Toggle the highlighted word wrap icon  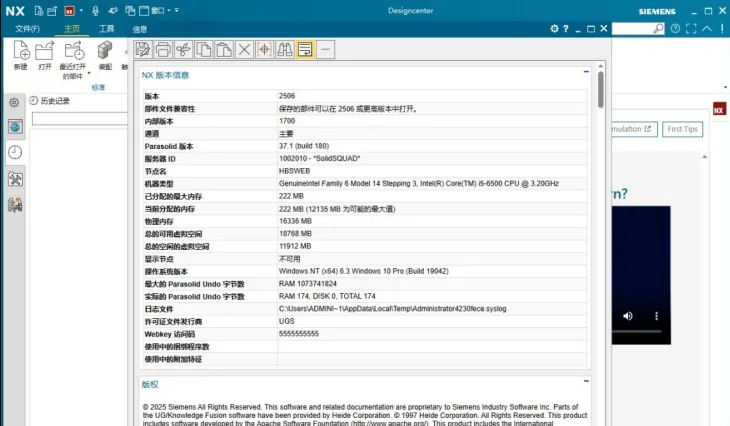(x=305, y=49)
